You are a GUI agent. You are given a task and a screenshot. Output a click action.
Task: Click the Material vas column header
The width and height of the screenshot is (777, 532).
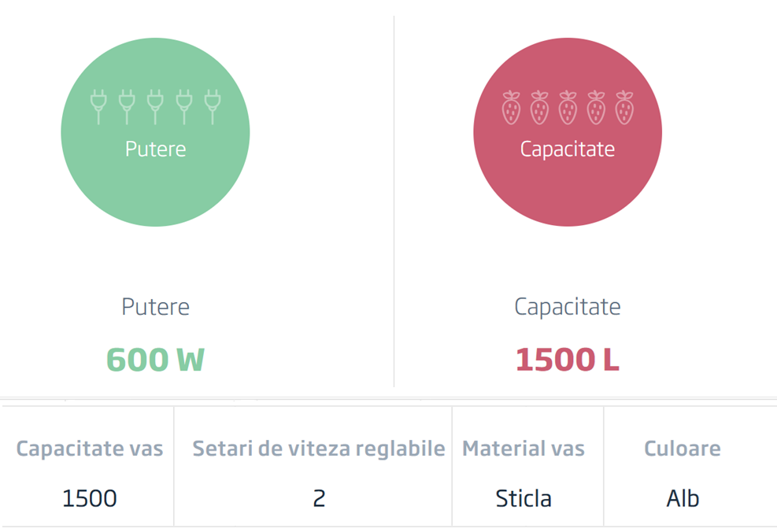coord(524,449)
